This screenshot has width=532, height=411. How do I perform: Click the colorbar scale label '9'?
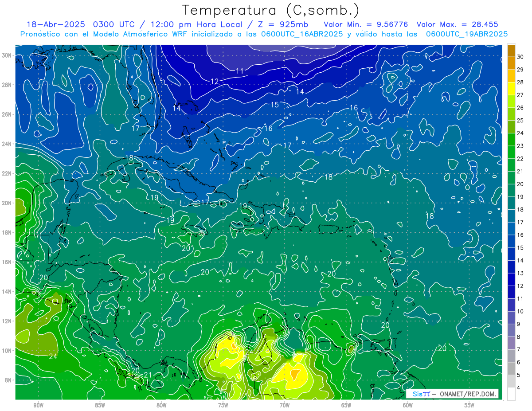pos(519,324)
